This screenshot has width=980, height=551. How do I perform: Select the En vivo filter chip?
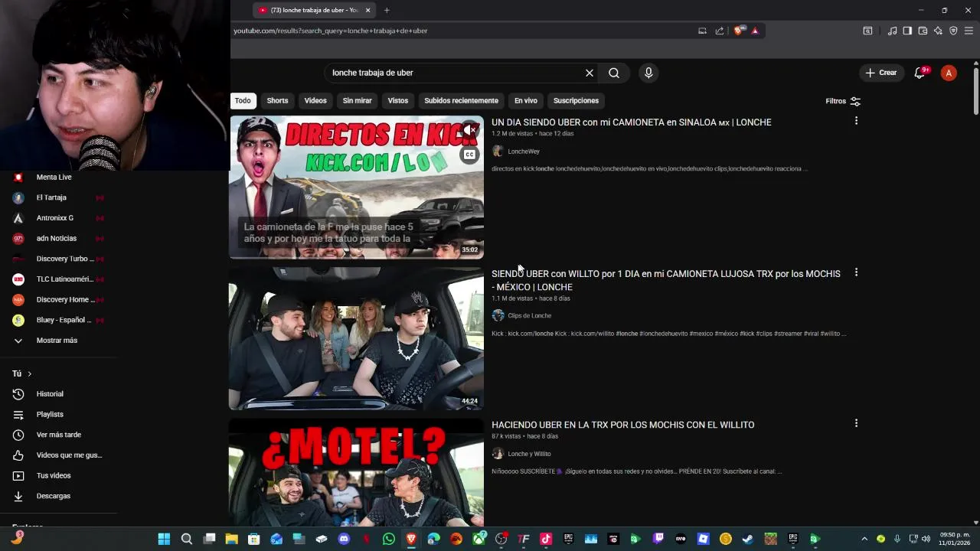click(526, 100)
